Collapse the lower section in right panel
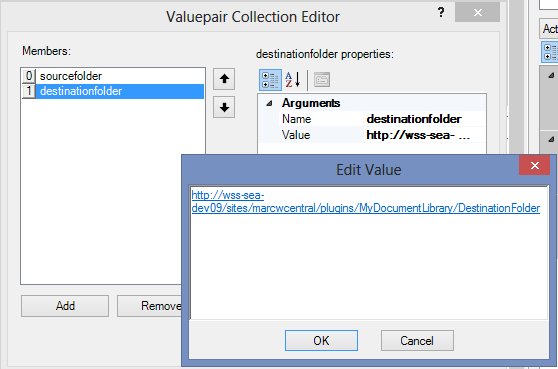 click(551, 139)
